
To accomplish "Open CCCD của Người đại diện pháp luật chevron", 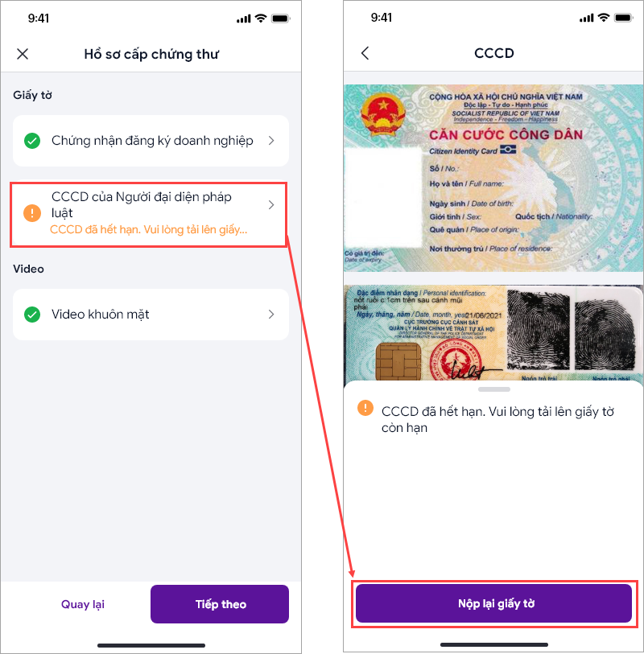I will tap(271, 205).
